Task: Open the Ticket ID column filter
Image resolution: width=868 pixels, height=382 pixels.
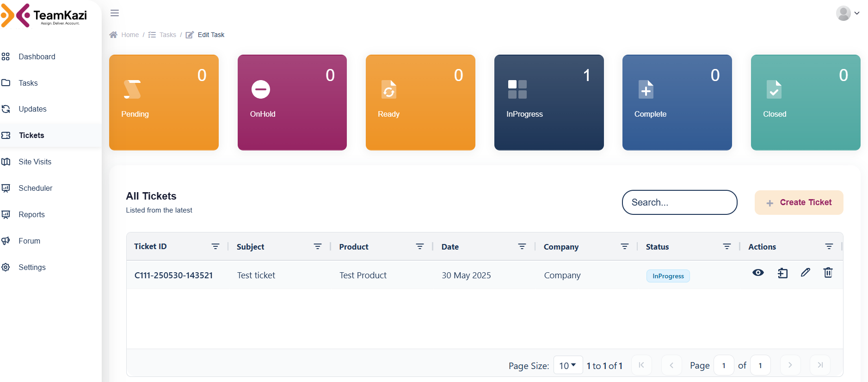Action: coord(215,246)
